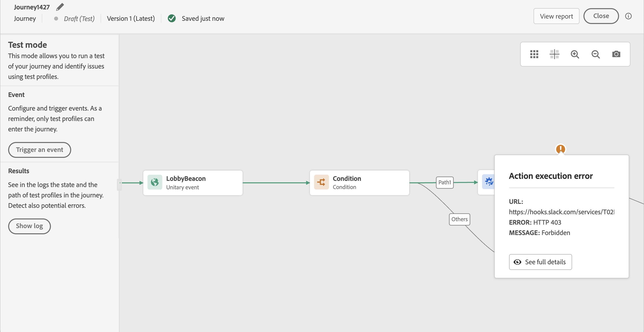Open the Show log button

(29, 226)
